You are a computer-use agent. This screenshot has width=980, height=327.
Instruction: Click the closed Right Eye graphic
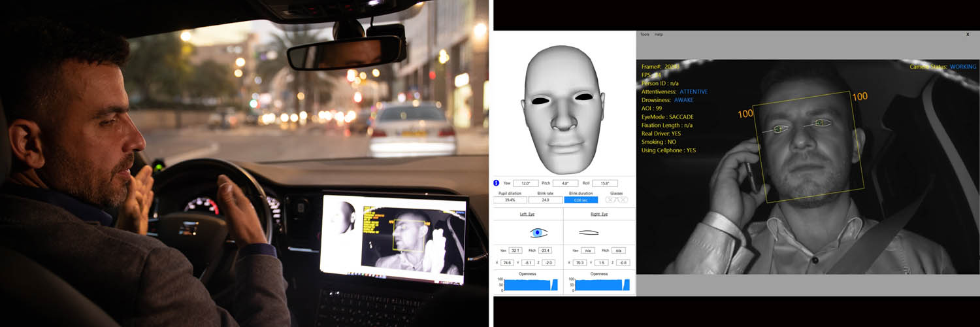(x=589, y=232)
